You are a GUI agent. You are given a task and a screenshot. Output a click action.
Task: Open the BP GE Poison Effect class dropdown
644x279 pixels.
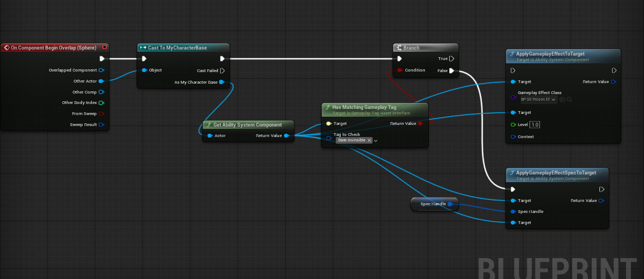(x=539, y=100)
